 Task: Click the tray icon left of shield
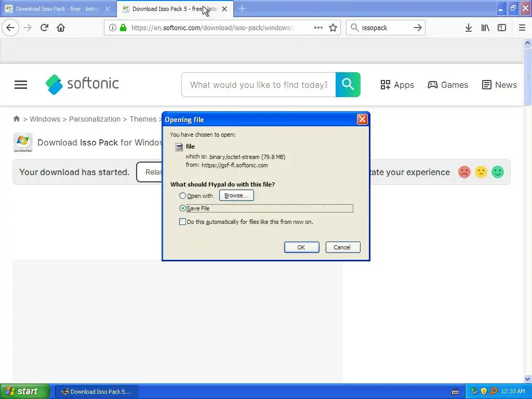click(474, 391)
